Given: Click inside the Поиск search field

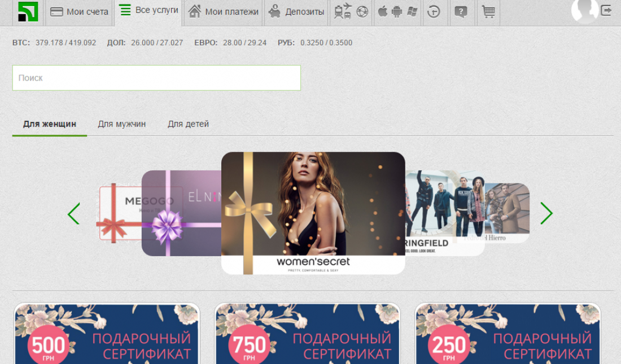Looking at the screenshot, I should coord(156,78).
